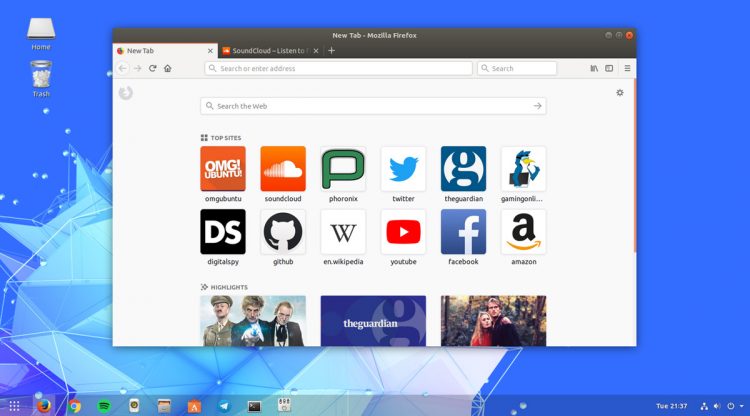Open the Trash desktop icon

click(41, 78)
